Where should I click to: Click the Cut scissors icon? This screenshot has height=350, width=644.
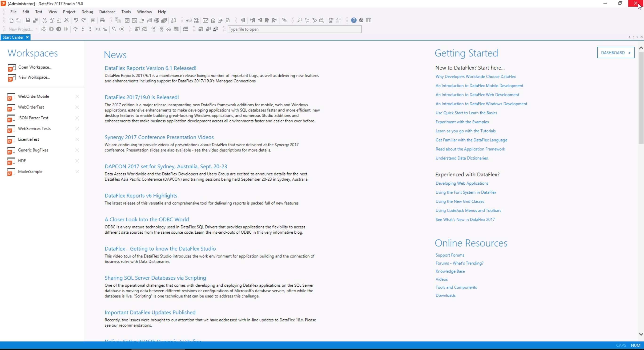(x=44, y=20)
